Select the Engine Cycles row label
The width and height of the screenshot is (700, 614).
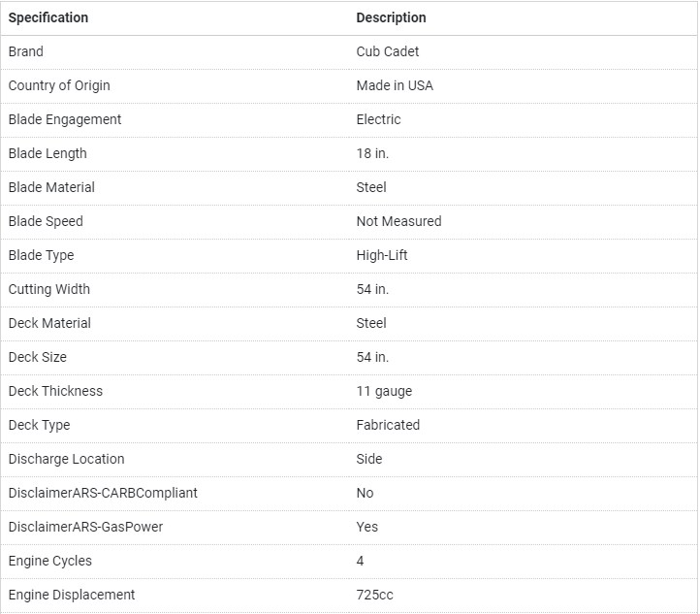click(50, 561)
